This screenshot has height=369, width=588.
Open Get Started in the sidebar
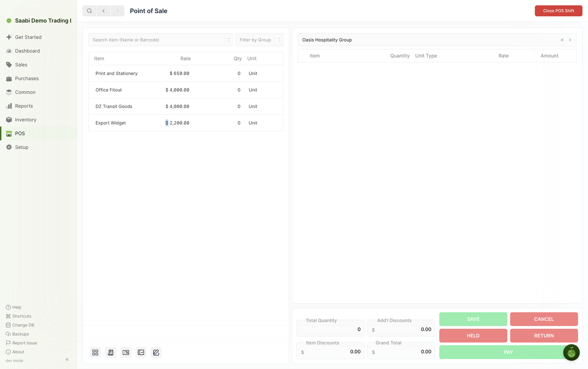tap(39, 37)
